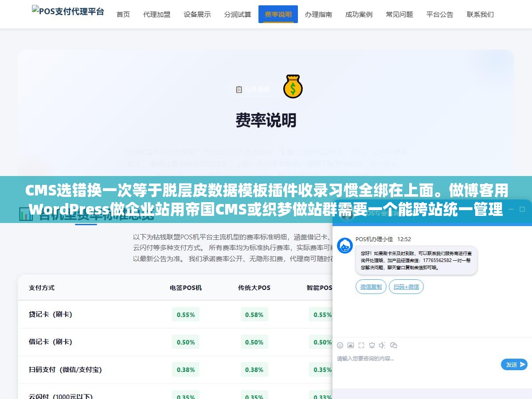Go to the 成功案例 page
532x399 pixels.
click(x=359, y=14)
